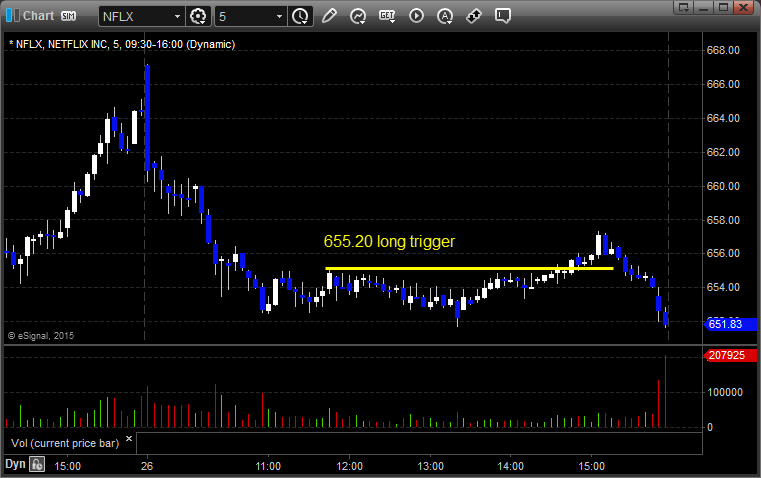Start bar replay with play icon
The width and height of the screenshot is (761, 478).
(x=416, y=16)
